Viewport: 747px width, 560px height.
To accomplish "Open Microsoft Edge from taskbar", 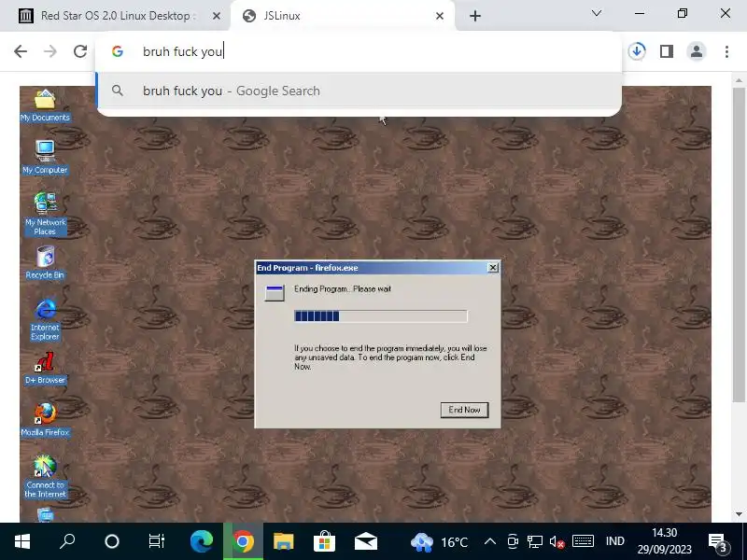I will click(202, 541).
